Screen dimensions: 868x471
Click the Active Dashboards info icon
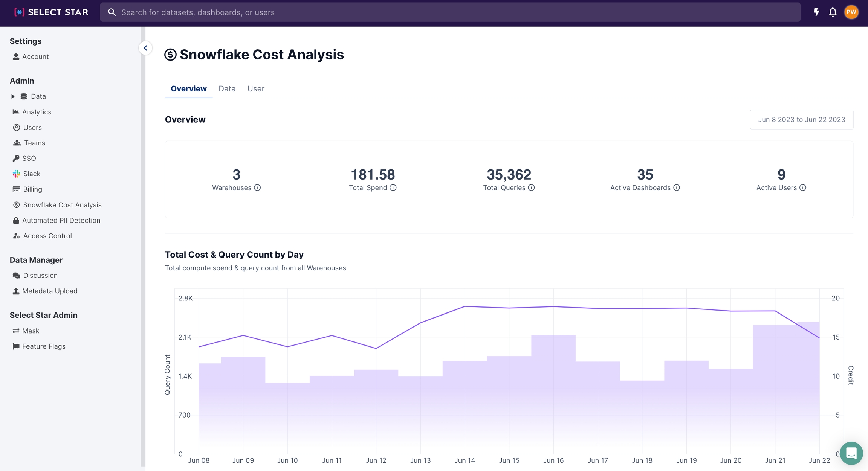pyautogui.click(x=677, y=187)
